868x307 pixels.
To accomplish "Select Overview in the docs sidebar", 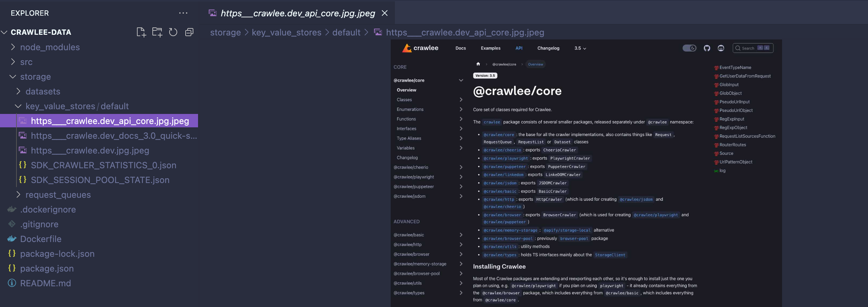I will tap(406, 90).
